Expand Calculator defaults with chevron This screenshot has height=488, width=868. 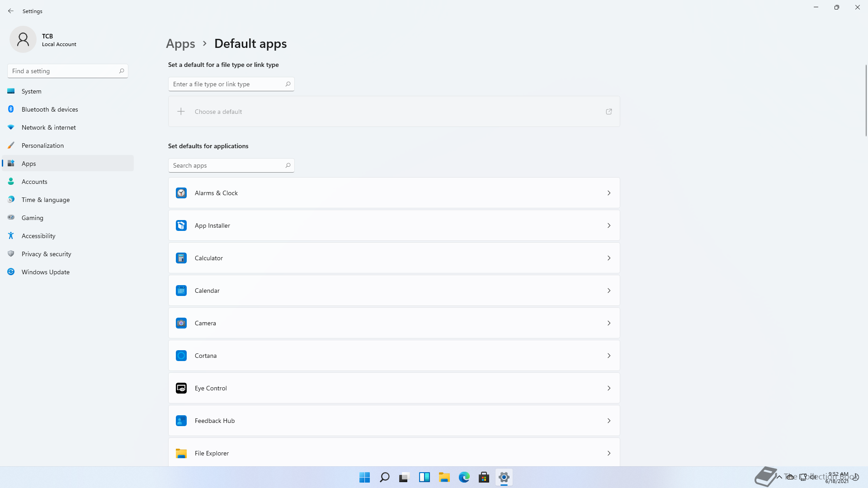tap(609, 258)
